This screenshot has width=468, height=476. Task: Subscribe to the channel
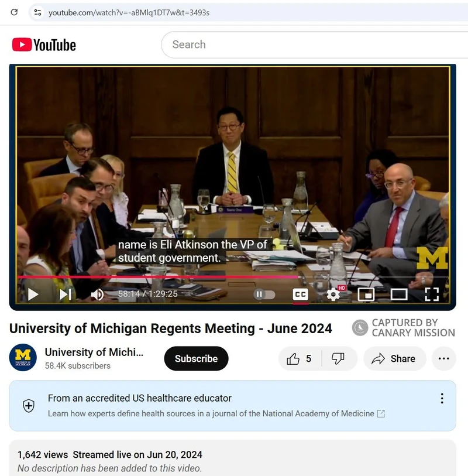(x=196, y=358)
